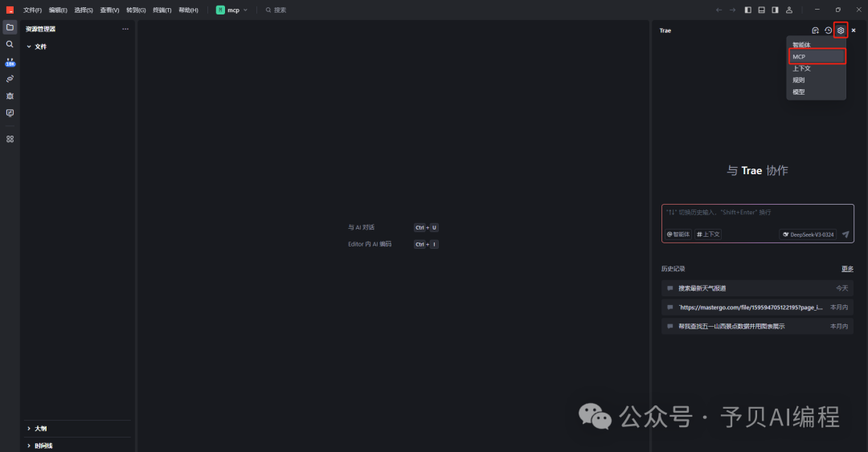The height and width of the screenshot is (452, 868).
Task: Collapse the 文件 section in explorer
Action: (36, 47)
